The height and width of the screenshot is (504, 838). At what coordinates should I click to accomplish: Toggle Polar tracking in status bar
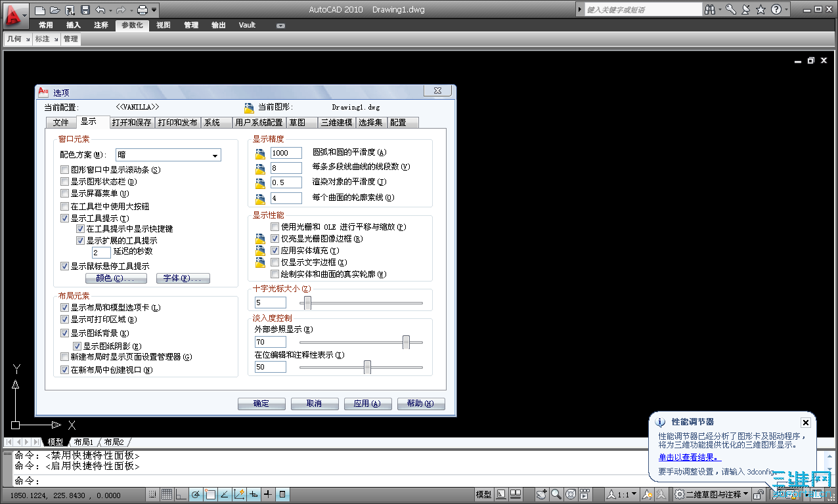(195, 494)
